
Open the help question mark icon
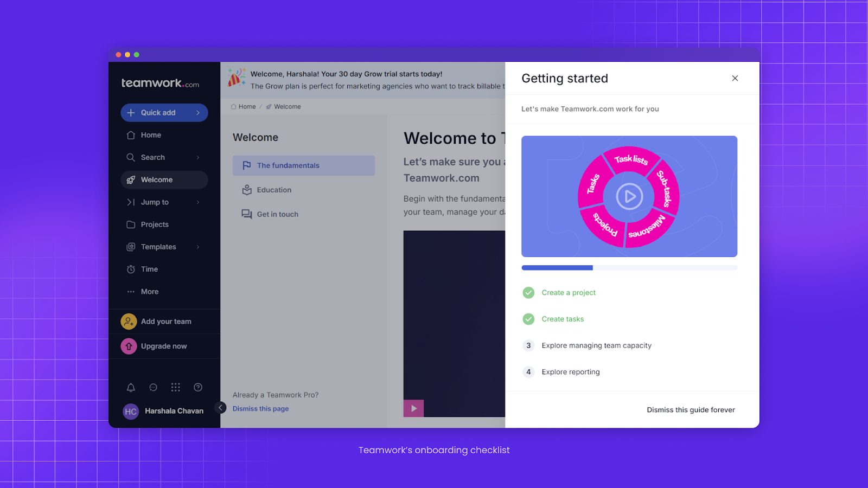pyautogui.click(x=198, y=387)
